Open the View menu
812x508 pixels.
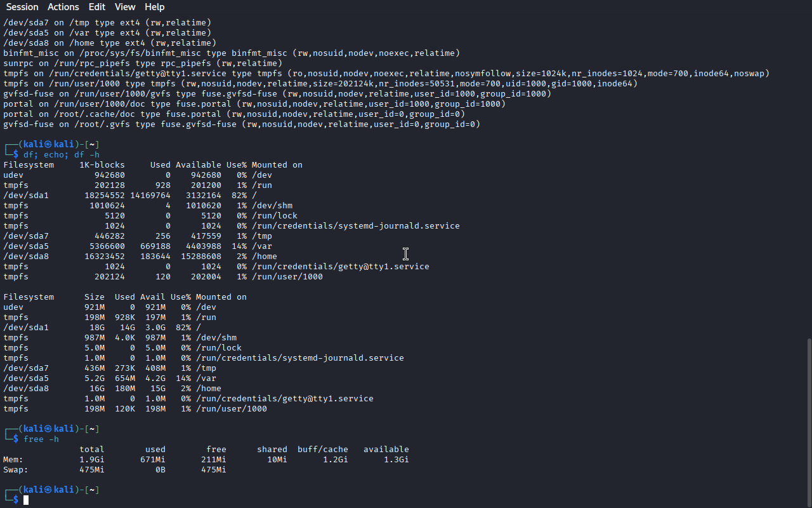click(x=125, y=7)
